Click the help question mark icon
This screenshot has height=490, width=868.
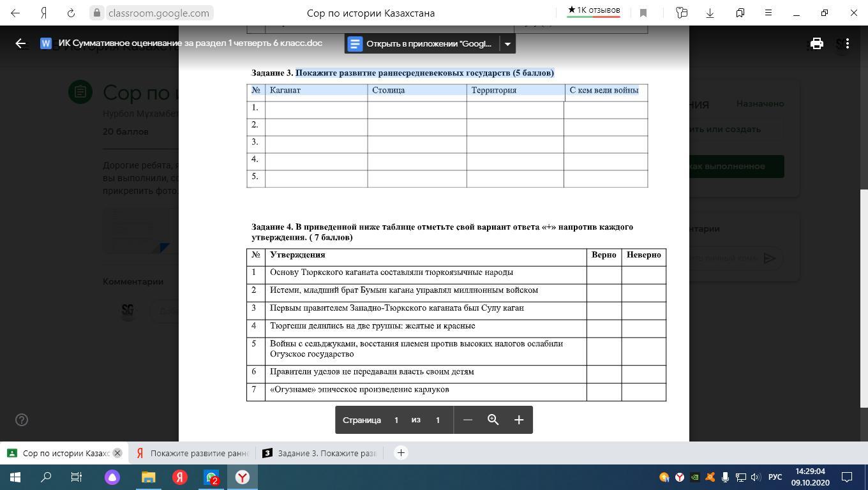(x=22, y=420)
